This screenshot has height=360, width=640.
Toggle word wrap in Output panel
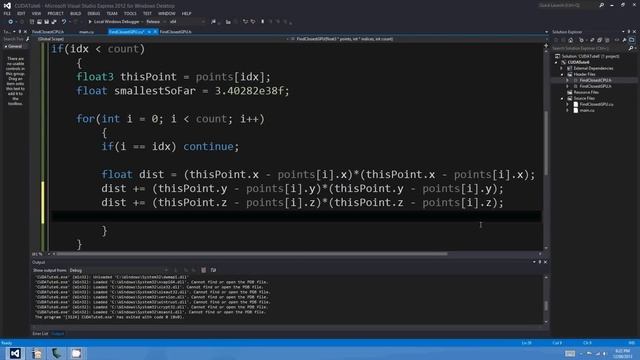point(213,270)
